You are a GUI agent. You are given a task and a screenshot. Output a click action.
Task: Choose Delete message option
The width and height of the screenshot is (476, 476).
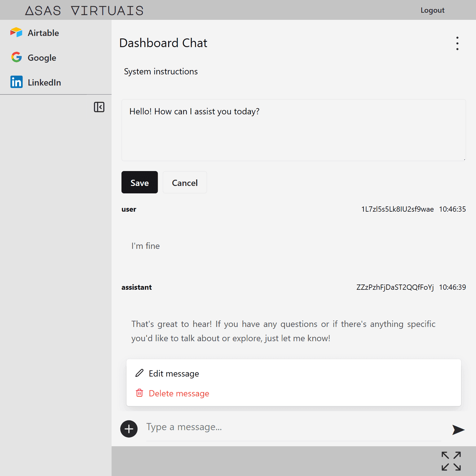(x=179, y=394)
